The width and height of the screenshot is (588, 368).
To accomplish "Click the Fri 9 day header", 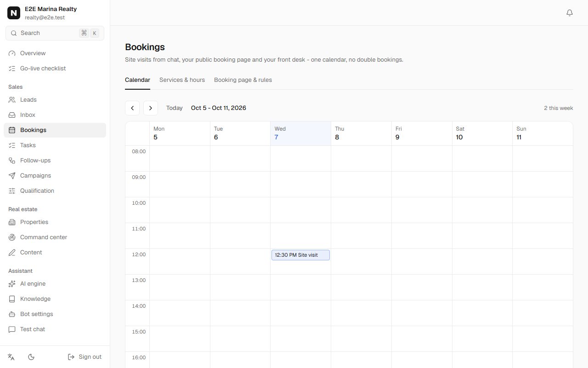I will (x=422, y=133).
